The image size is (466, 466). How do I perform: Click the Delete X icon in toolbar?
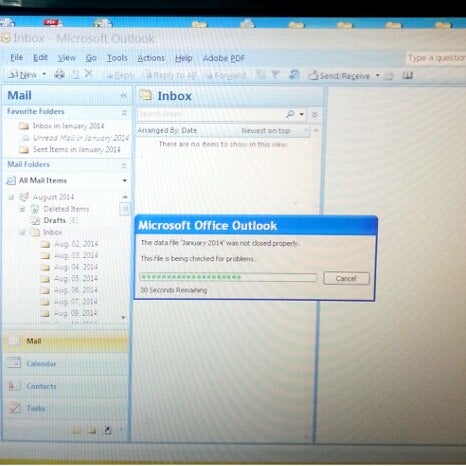pos(88,73)
